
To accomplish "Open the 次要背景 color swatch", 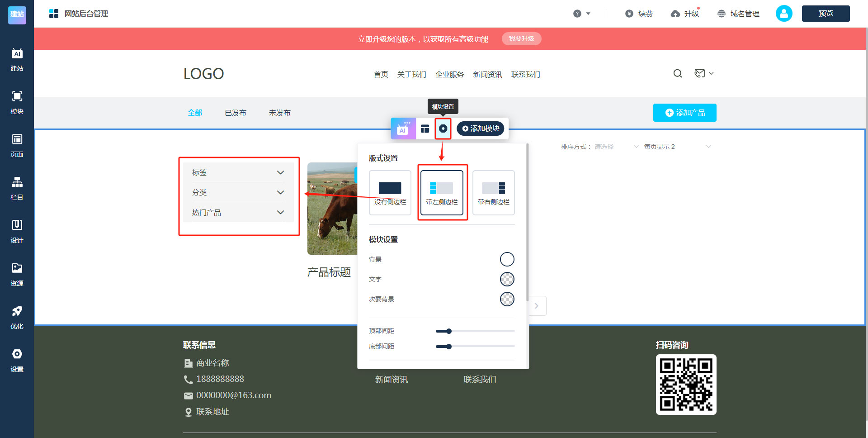I will 507,299.
